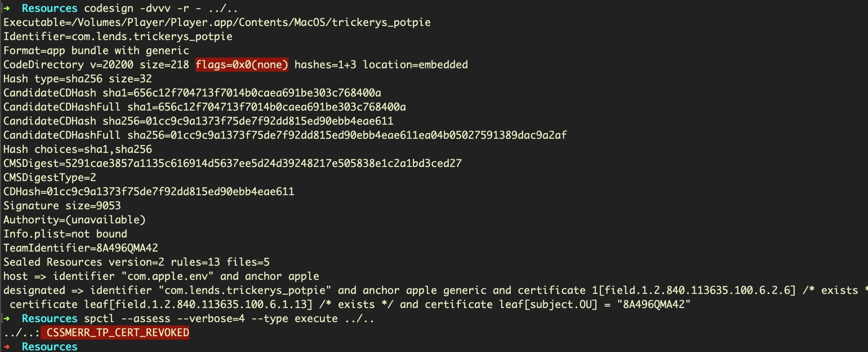Click the TeamIdentifier=8A496QMA42 text
This screenshot has height=352, width=868.
[81, 248]
